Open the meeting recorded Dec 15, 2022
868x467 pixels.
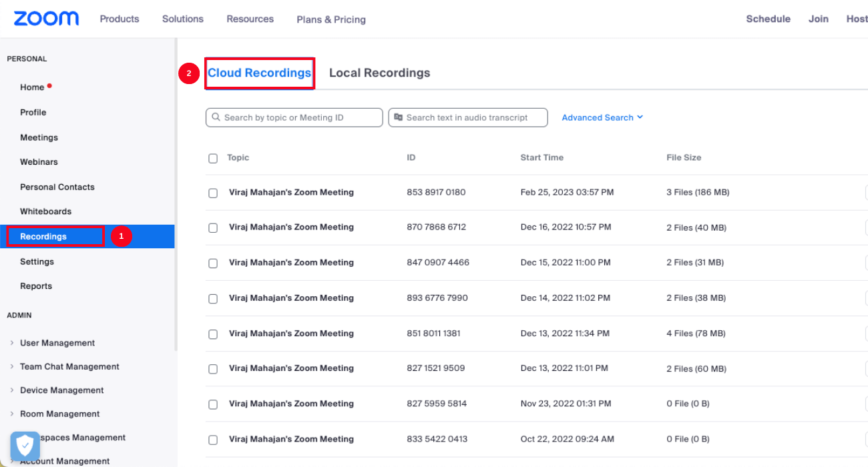tap(291, 262)
